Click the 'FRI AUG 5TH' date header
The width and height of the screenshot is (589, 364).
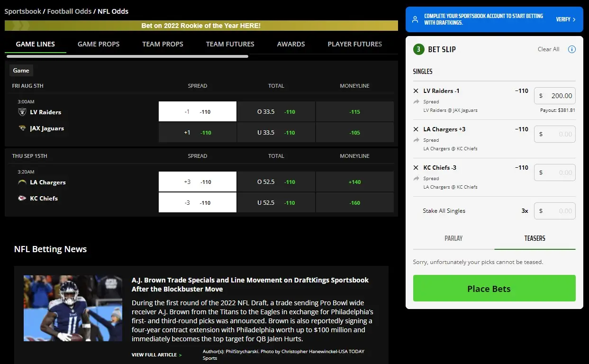(27, 86)
